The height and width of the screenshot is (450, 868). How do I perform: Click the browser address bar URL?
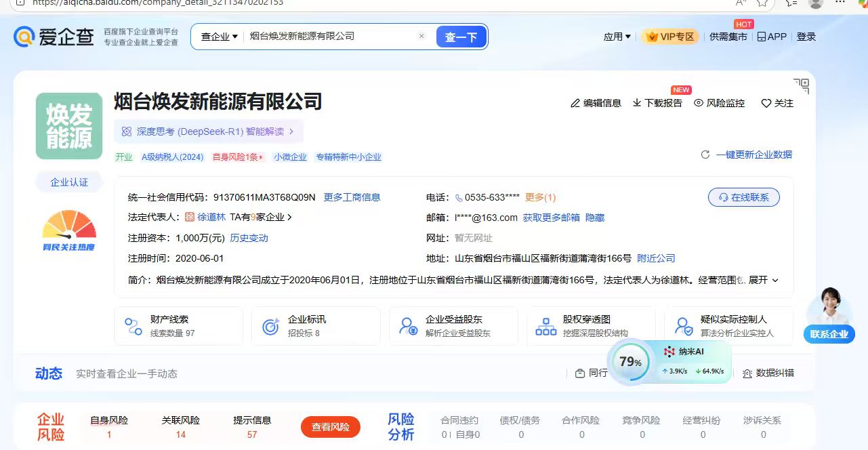click(x=158, y=3)
